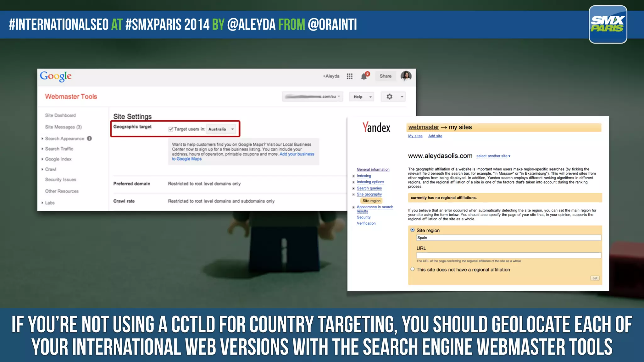Click the Preferred domain label
This screenshot has width=644, height=362.
tap(132, 184)
